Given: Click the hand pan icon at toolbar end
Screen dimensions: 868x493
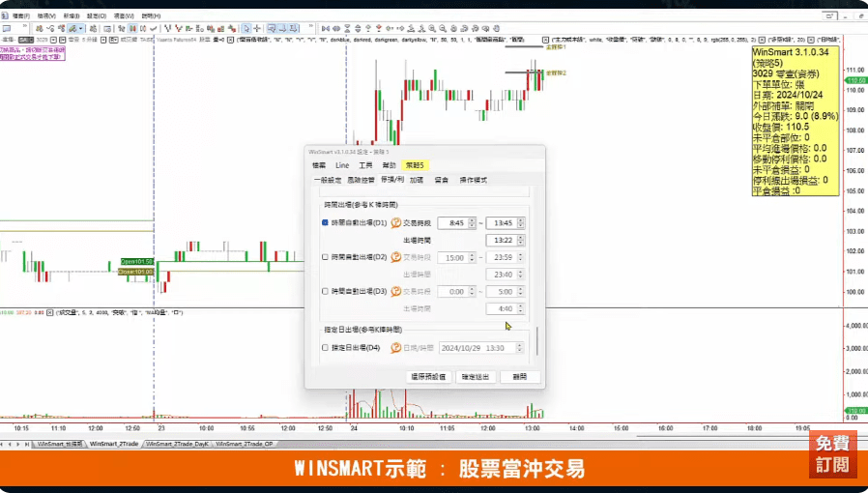Looking at the screenshot, I should pyautogui.click(x=496, y=28).
